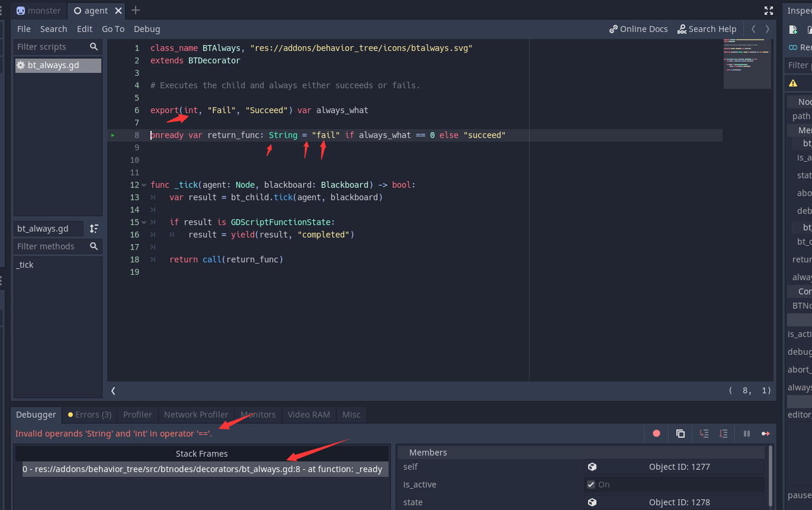Image resolution: width=812 pixels, height=510 pixels.
Task: Click debugger Step Into icon
Action: 704,434
